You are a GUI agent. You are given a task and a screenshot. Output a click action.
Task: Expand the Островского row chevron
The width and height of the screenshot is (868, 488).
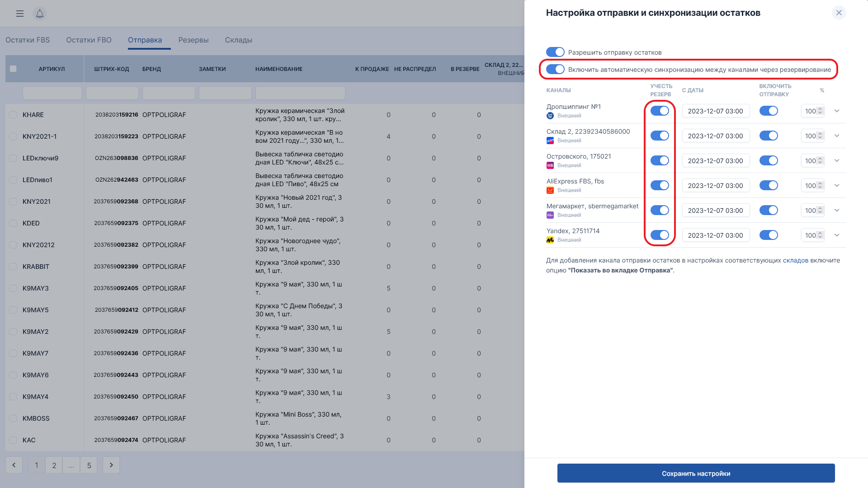pos(837,161)
